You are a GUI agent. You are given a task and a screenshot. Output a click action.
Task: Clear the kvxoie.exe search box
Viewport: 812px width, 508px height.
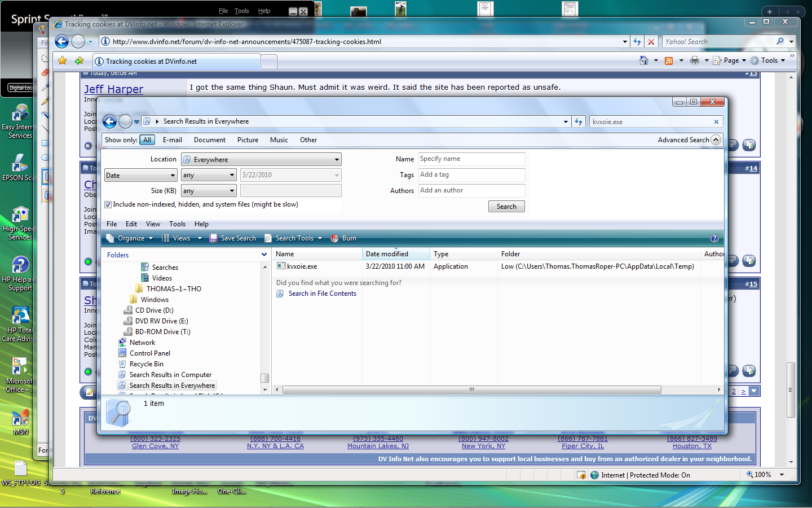tap(716, 121)
